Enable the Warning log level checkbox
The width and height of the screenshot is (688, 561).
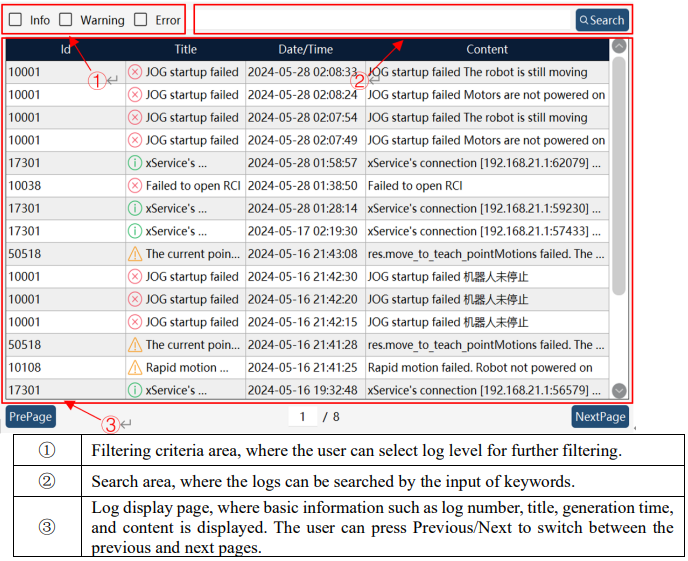tap(66, 19)
